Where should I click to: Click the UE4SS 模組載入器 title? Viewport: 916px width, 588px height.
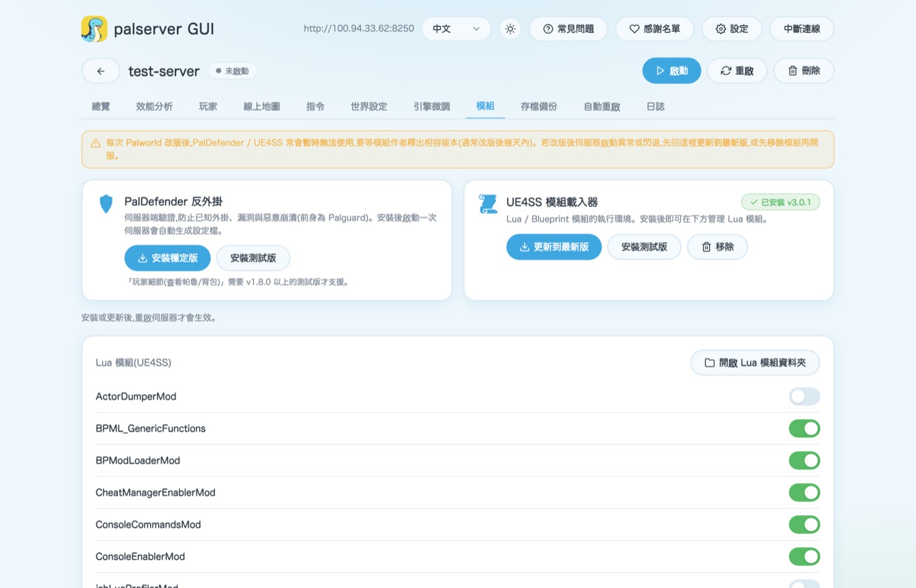tap(552, 202)
